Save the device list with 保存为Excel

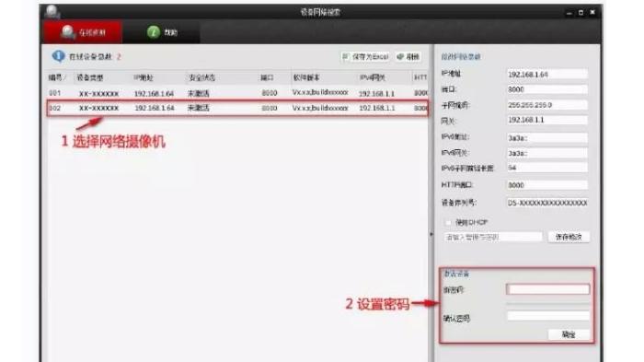coord(365,57)
